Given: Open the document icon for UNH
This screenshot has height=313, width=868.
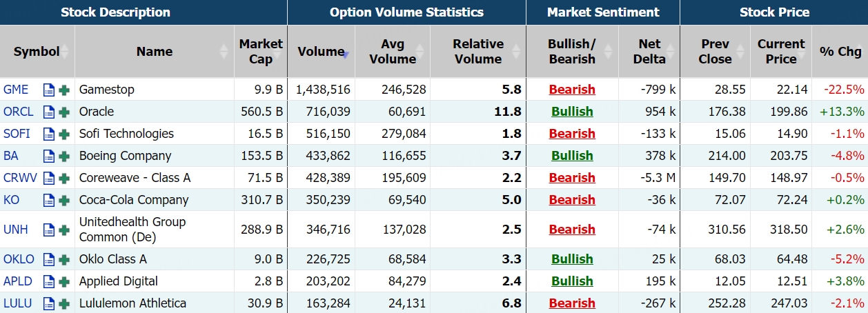Looking at the screenshot, I should click(x=49, y=230).
